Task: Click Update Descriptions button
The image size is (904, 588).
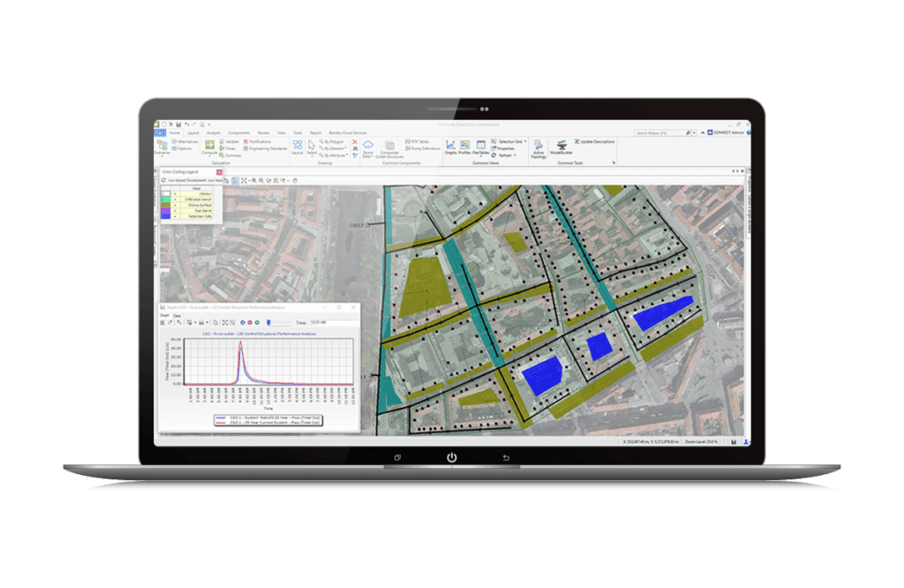Action: coord(597,141)
